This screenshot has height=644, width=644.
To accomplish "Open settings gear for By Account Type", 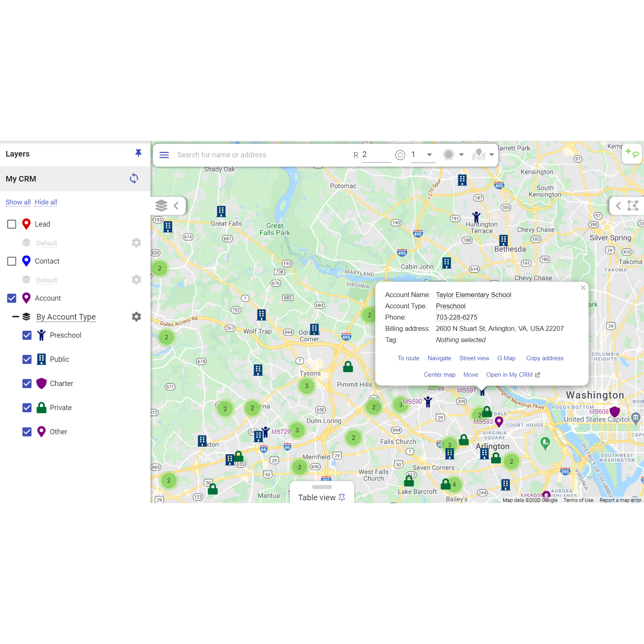I will [136, 317].
